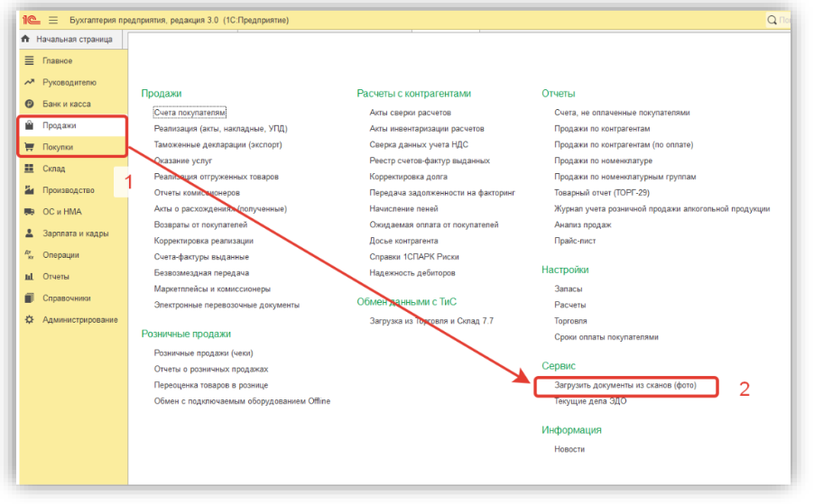Open the Покупки section in sidebar
Screen dimensions: 814x504
click(x=58, y=147)
